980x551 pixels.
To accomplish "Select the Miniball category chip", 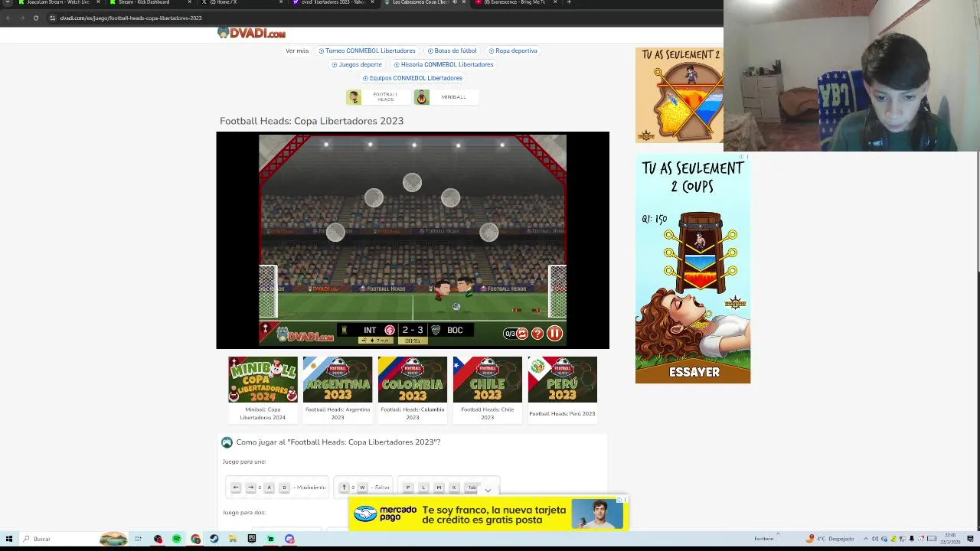I will coord(446,97).
